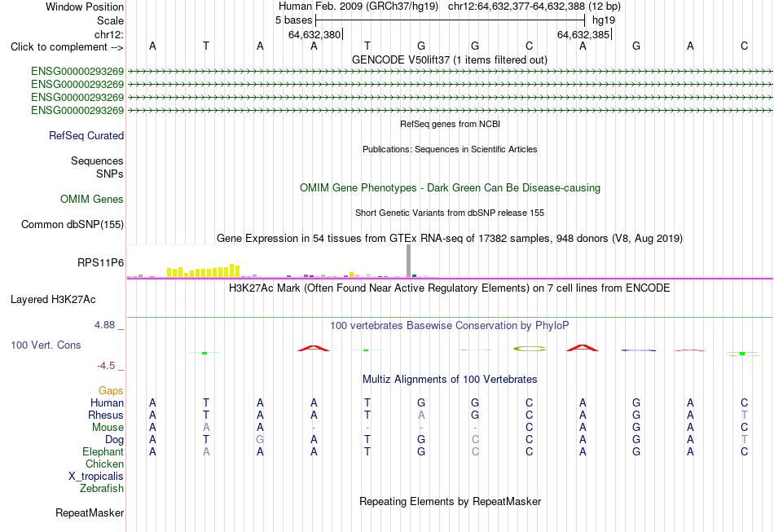The width and height of the screenshot is (774, 532).
Task: Click the chr12:64,632,377-64,632,388 coordinates text
Action: tap(517, 7)
